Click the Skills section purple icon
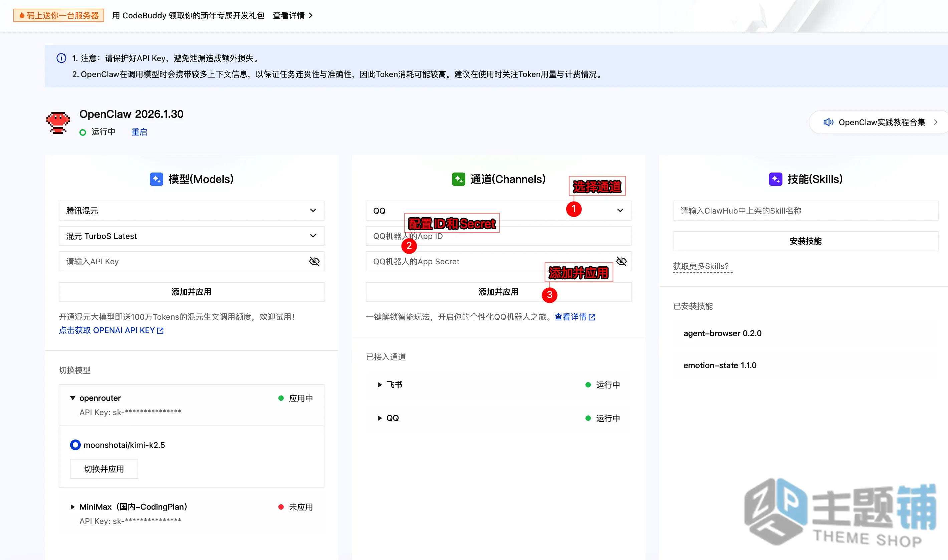 [775, 179]
